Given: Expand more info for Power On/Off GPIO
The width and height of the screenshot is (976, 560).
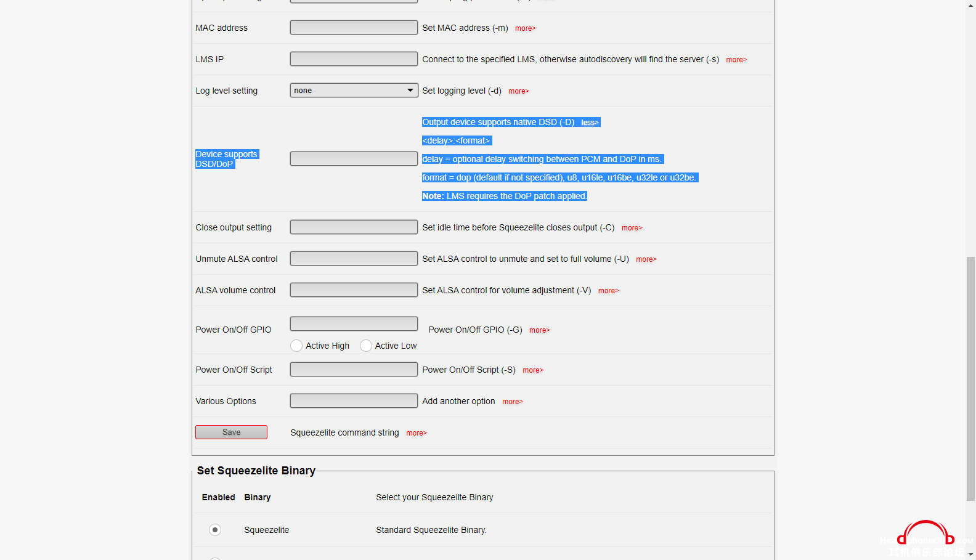Looking at the screenshot, I should [x=539, y=330].
